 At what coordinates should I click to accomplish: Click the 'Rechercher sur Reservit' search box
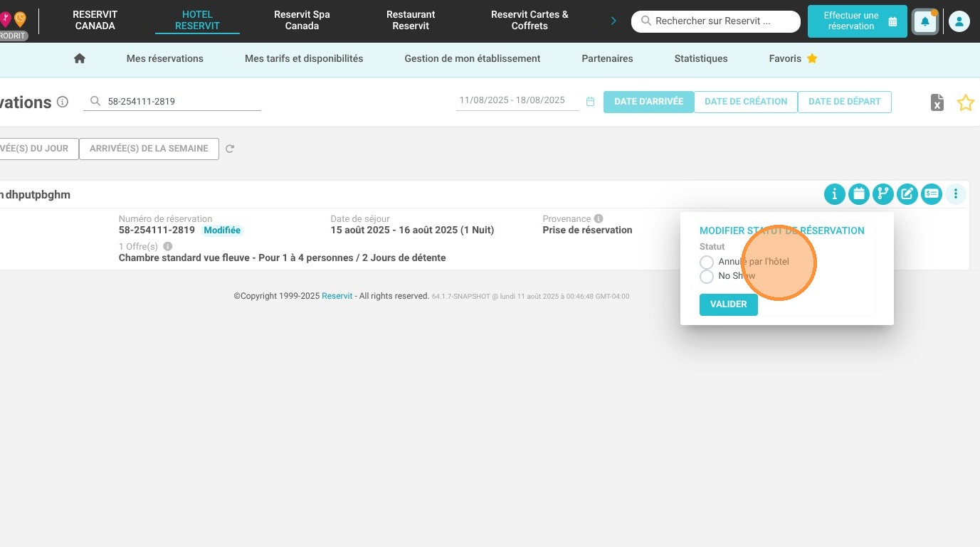point(716,21)
